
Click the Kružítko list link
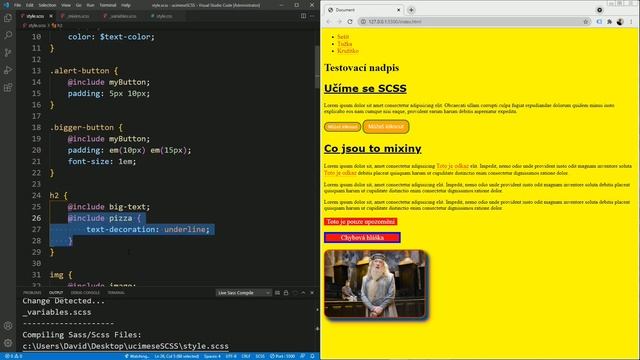(x=348, y=51)
